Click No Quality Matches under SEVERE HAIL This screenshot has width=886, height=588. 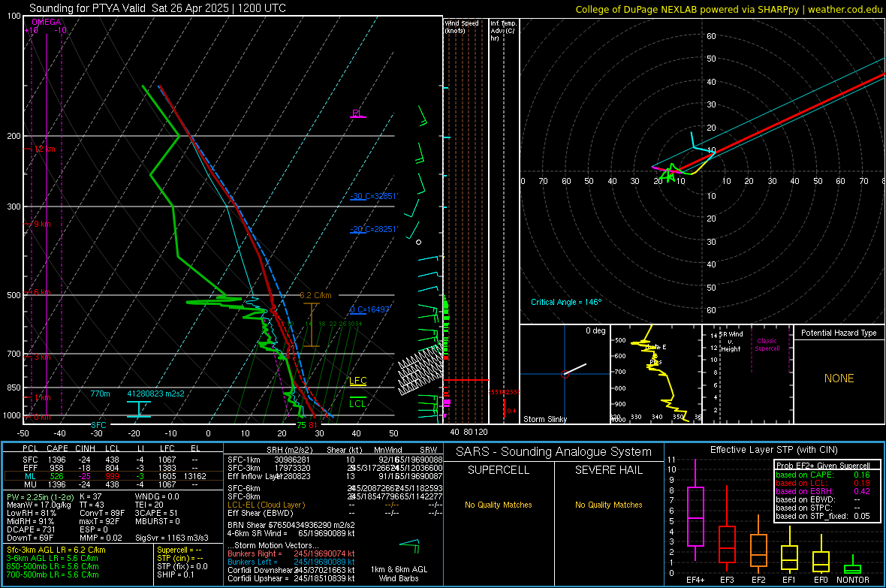click(608, 505)
